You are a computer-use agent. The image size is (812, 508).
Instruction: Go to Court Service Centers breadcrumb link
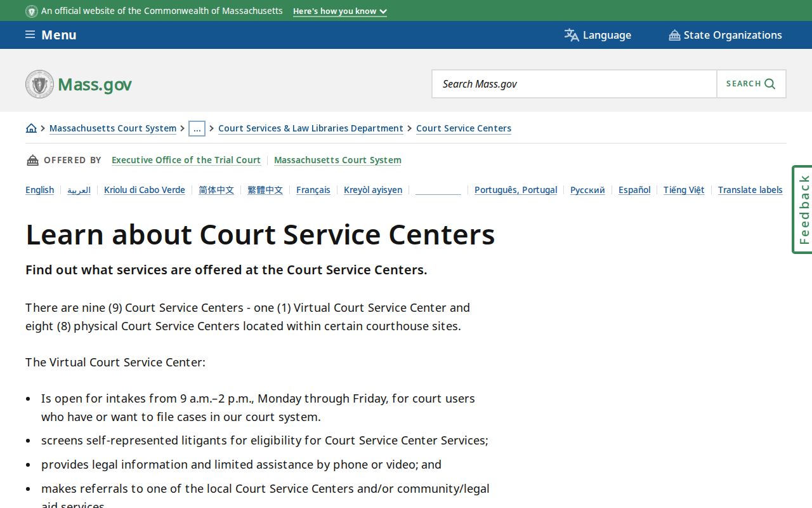click(x=464, y=128)
